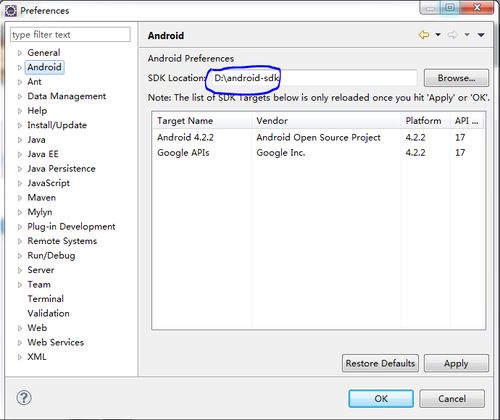500x420 pixels.
Task: Select the Google APIs target row
Action: point(318,153)
